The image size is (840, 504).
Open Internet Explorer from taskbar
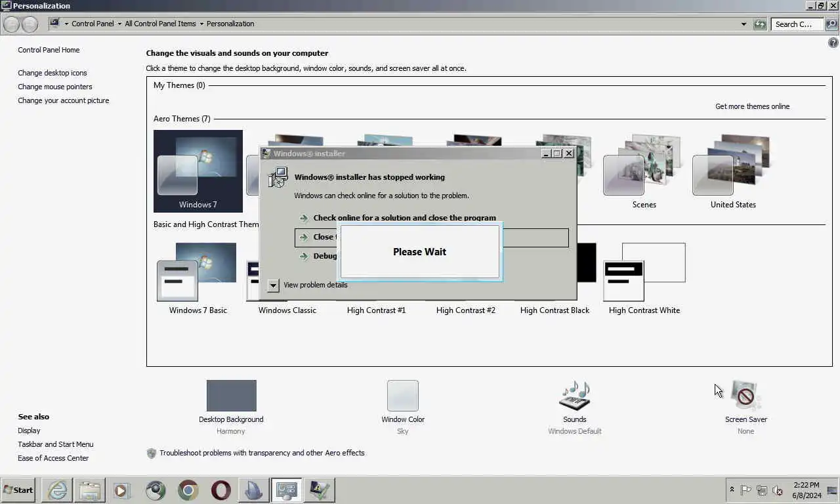[57, 490]
